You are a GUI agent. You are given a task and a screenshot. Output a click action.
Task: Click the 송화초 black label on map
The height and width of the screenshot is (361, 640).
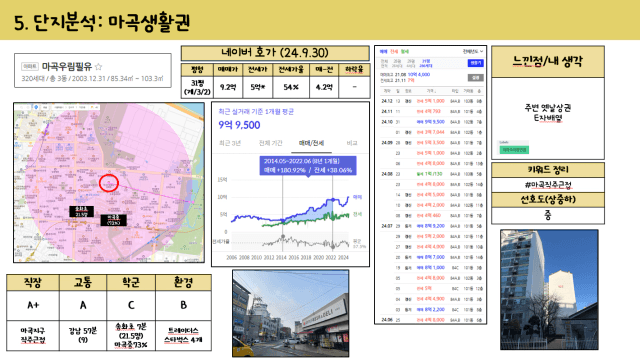(x=81, y=212)
